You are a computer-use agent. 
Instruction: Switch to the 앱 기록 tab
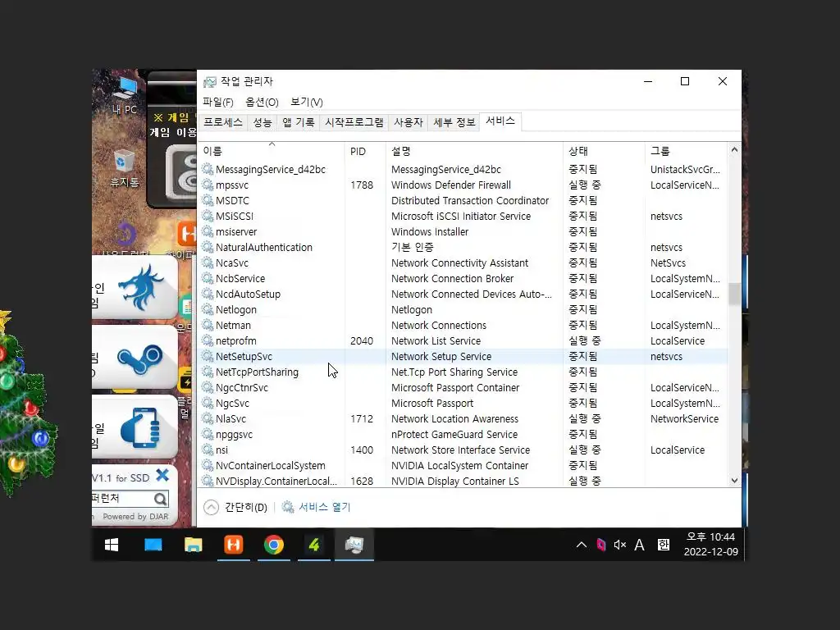coord(299,122)
